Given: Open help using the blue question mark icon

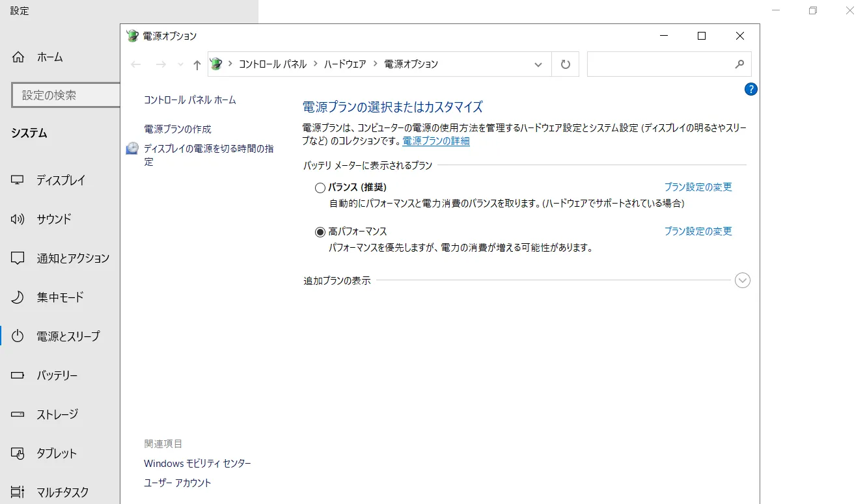Looking at the screenshot, I should [750, 89].
